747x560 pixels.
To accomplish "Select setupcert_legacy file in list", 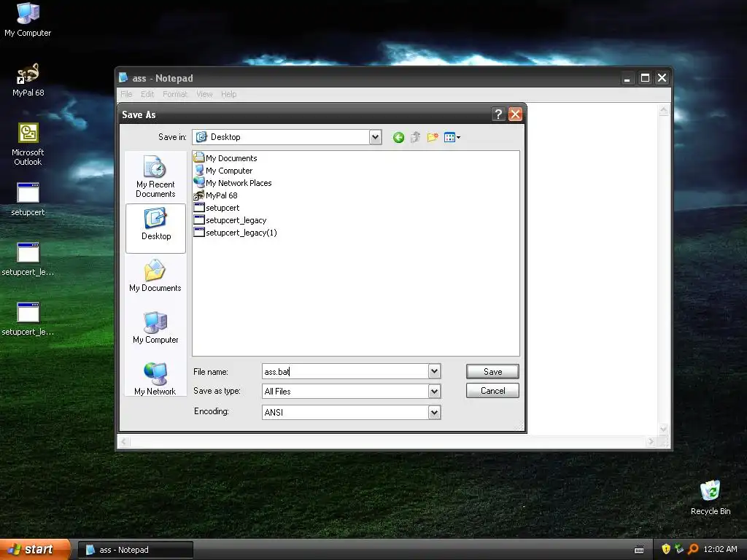I will pyautogui.click(x=230, y=220).
